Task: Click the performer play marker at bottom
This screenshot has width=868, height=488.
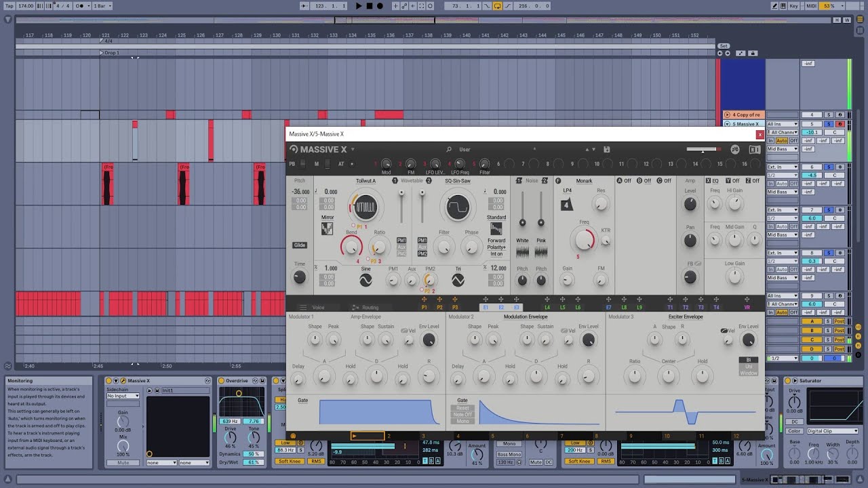Action: (355, 436)
